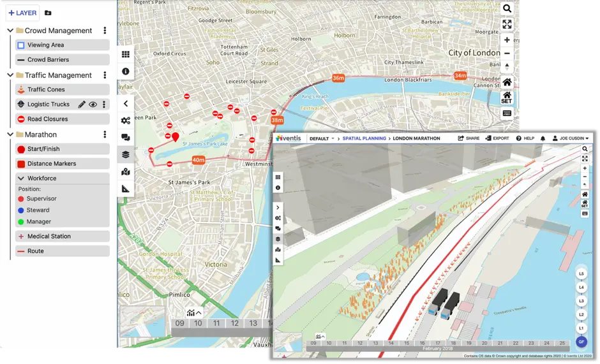600x364 pixels.
Task: Select floor level L3 in 3D window
Action: point(581,302)
